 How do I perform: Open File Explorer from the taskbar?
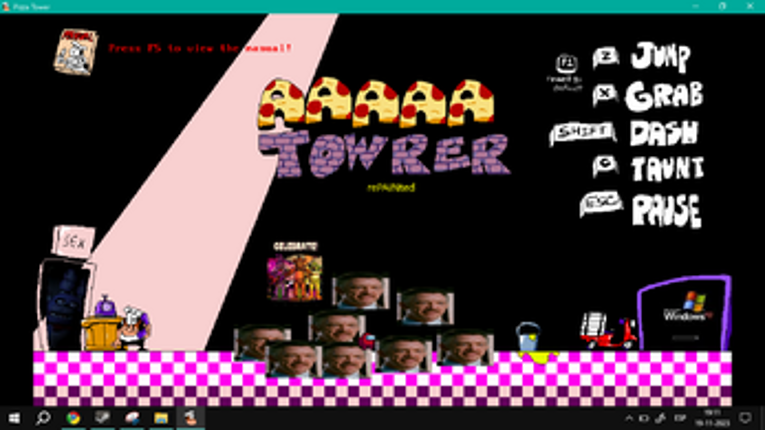(x=161, y=418)
